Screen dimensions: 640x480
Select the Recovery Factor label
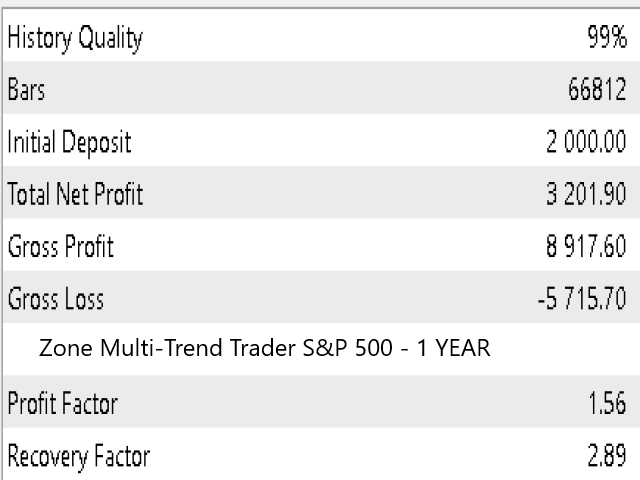coord(79,456)
